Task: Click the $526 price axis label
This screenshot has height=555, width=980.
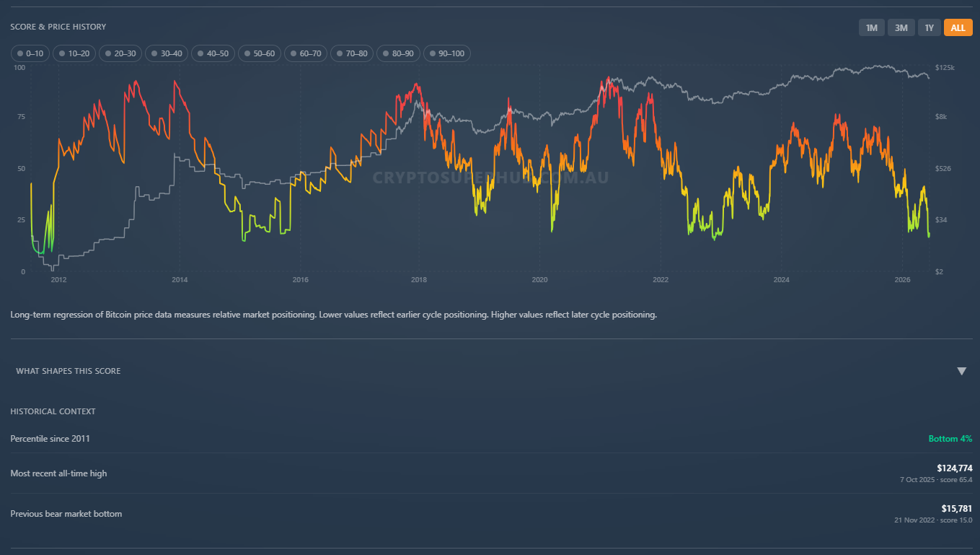Action: coord(943,169)
